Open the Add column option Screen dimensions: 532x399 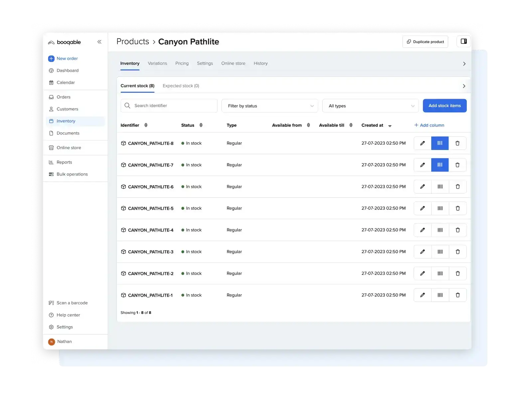[429, 125]
